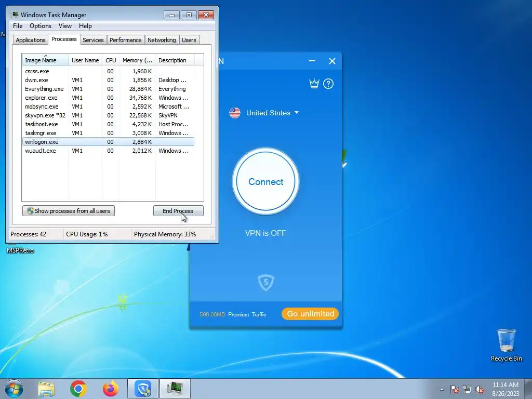Select the dwm.exe process row
Screen dimensions: 532x399
coord(108,80)
